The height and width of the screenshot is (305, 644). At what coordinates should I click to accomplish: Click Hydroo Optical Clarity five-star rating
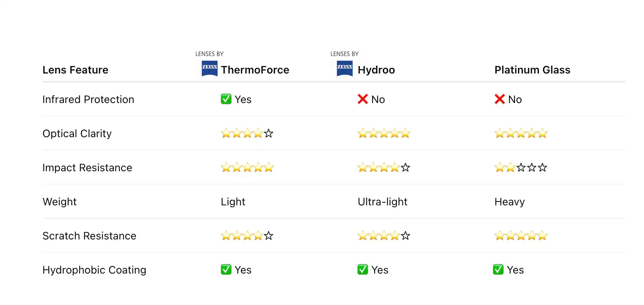coord(384,133)
